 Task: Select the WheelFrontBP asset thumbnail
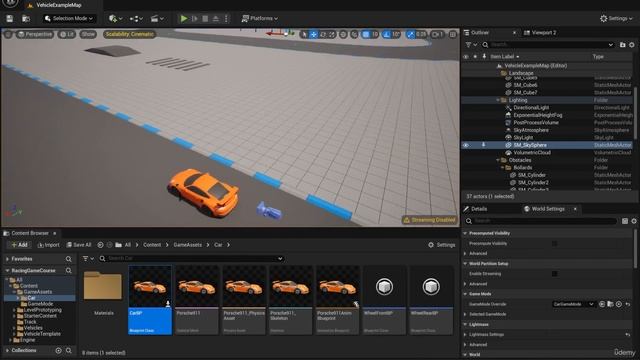(x=384, y=300)
